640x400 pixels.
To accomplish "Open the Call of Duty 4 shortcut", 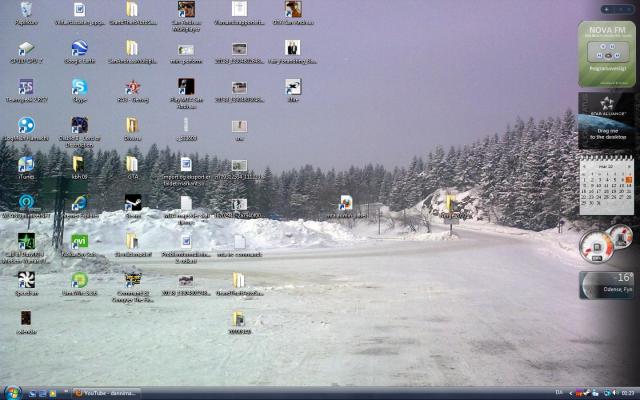I will [26, 241].
